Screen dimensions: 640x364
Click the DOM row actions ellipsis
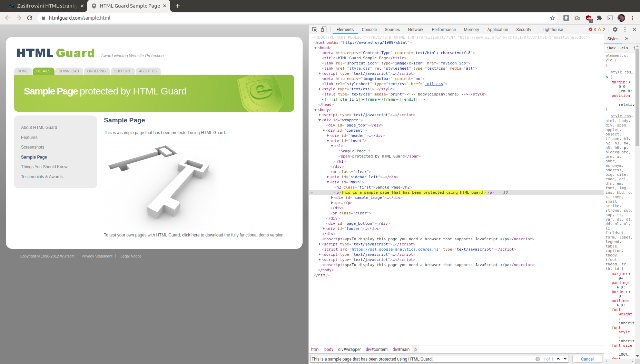[311, 193]
